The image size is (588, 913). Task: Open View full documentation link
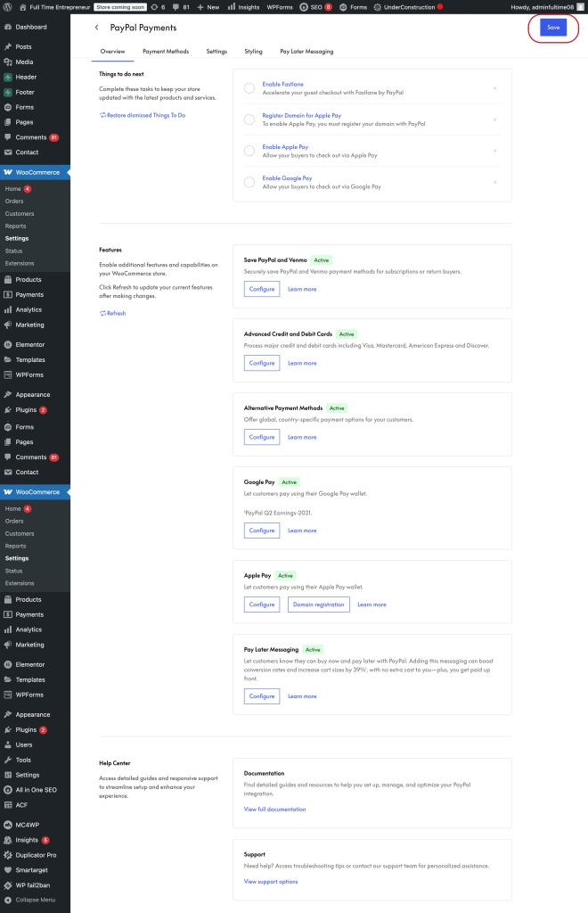point(274,810)
